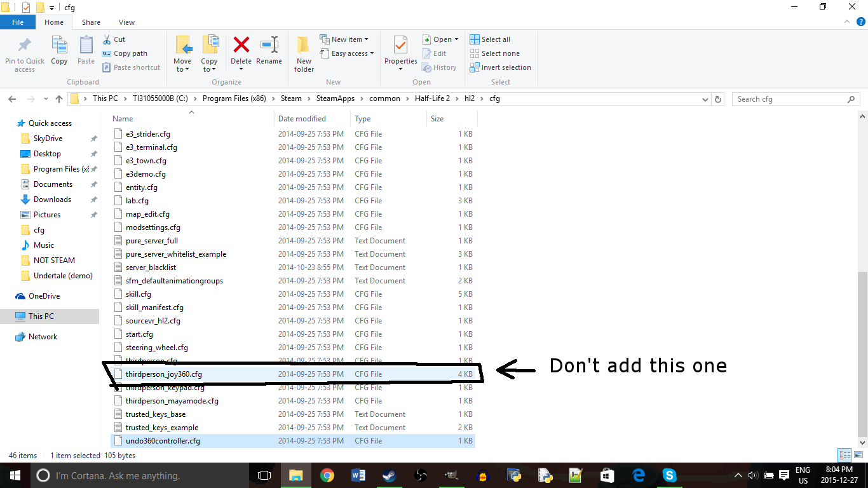Click the Search cfg input field
Image resolution: width=868 pixels, height=488 pixels.
pos(796,99)
